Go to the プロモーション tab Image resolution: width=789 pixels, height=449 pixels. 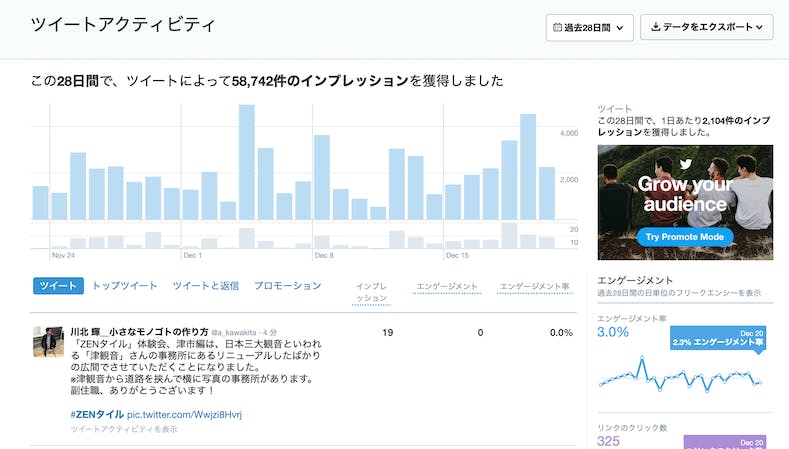click(288, 286)
